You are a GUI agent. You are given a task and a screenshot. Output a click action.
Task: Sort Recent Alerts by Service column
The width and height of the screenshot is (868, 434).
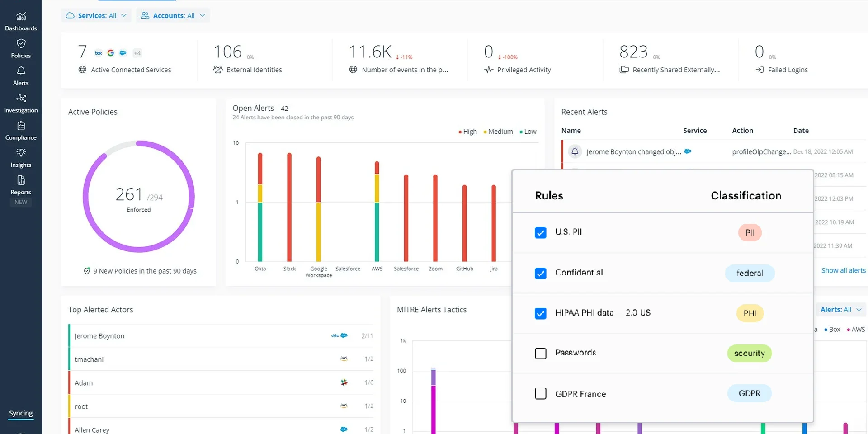coord(695,131)
